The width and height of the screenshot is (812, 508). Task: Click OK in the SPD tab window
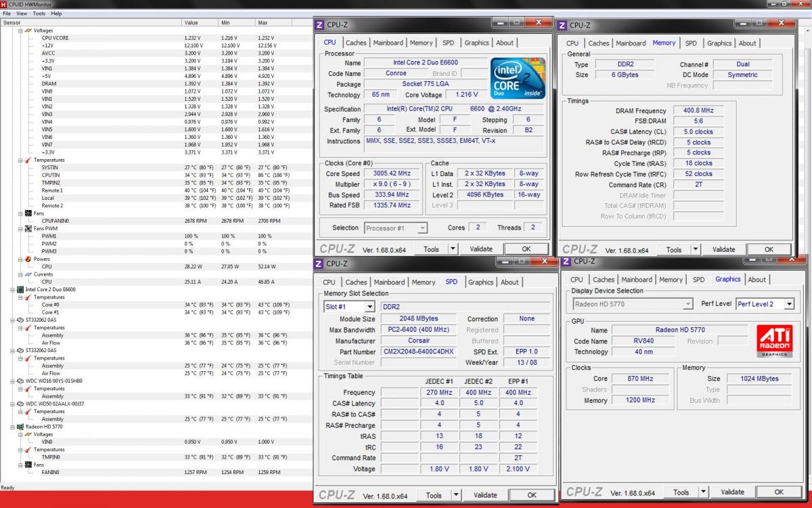[532, 495]
